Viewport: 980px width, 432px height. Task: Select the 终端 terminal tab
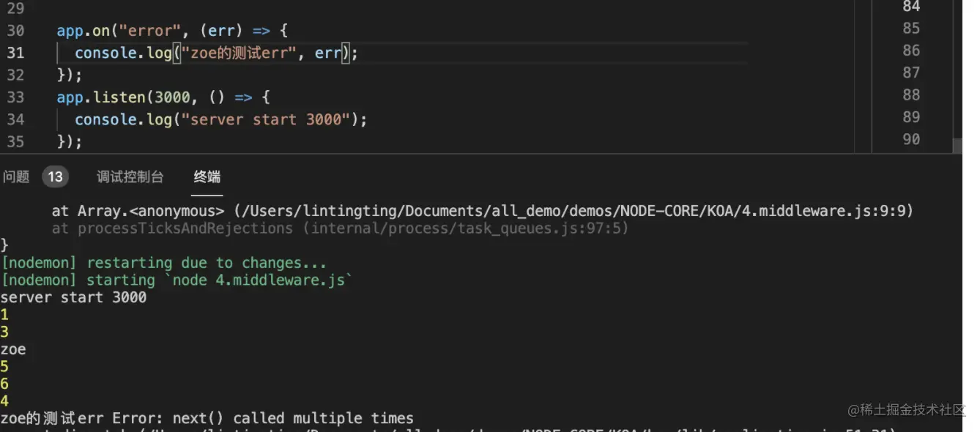207,176
